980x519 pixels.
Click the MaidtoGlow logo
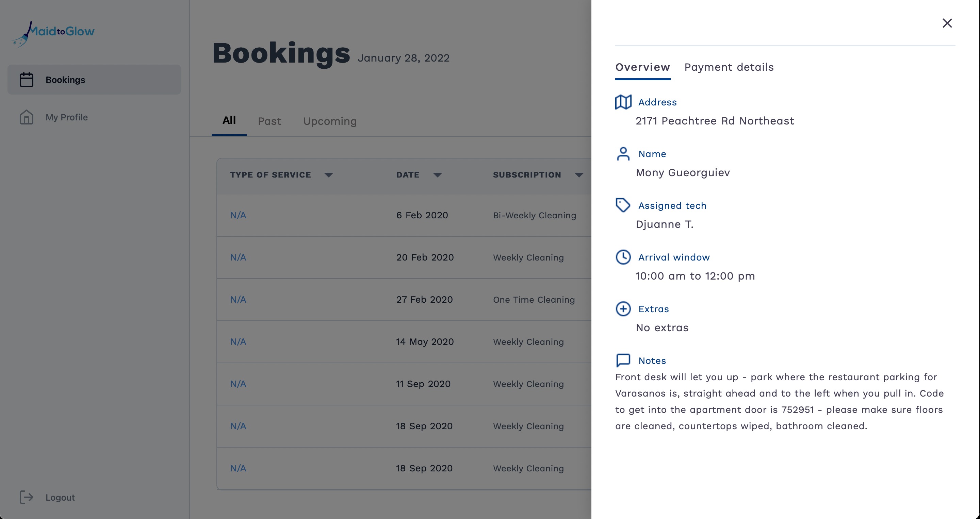click(x=53, y=34)
